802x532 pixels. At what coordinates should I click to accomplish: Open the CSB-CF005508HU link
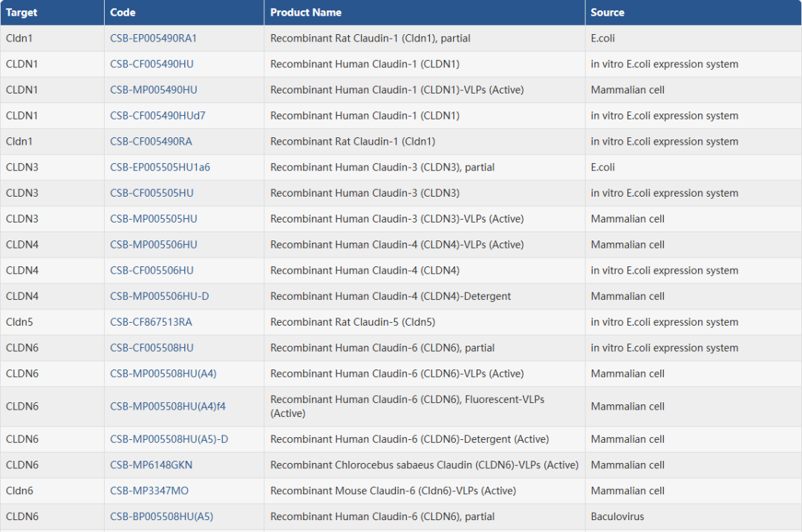tap(151, 348)
